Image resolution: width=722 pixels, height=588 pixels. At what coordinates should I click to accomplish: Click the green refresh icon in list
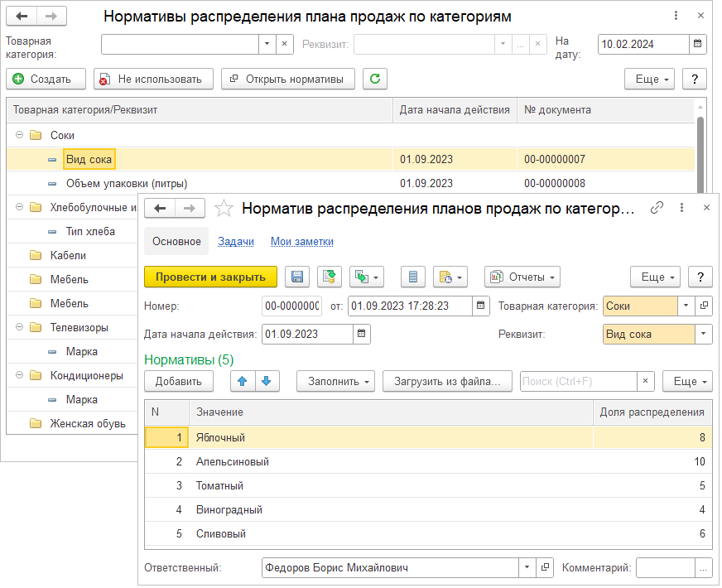pyautogui.click(x=375, y=79)
